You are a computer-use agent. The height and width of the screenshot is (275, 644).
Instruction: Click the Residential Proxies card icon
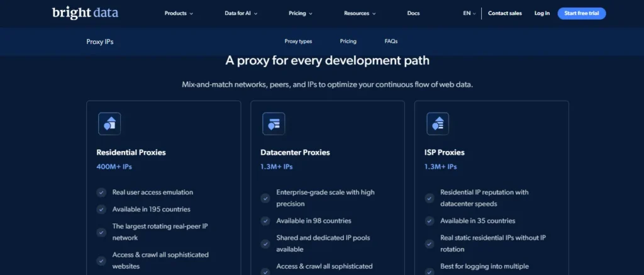click(x=109, y=123)
